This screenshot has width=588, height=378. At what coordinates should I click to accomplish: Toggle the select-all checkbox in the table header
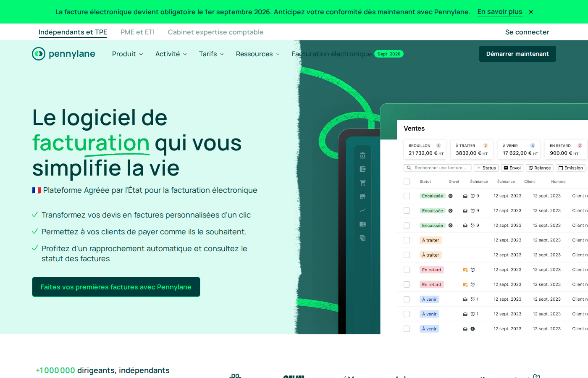[407, 181]
